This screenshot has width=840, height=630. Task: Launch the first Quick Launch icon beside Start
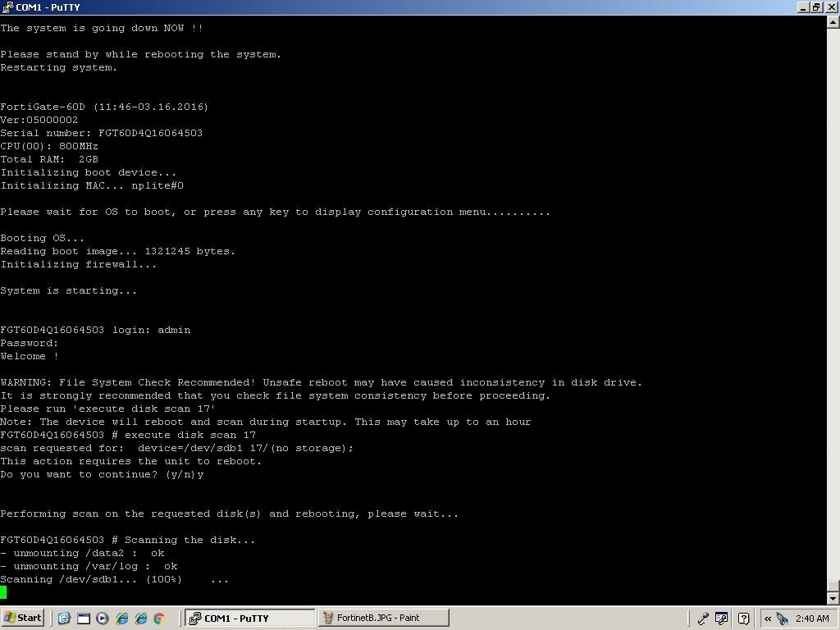coord(64,619)
